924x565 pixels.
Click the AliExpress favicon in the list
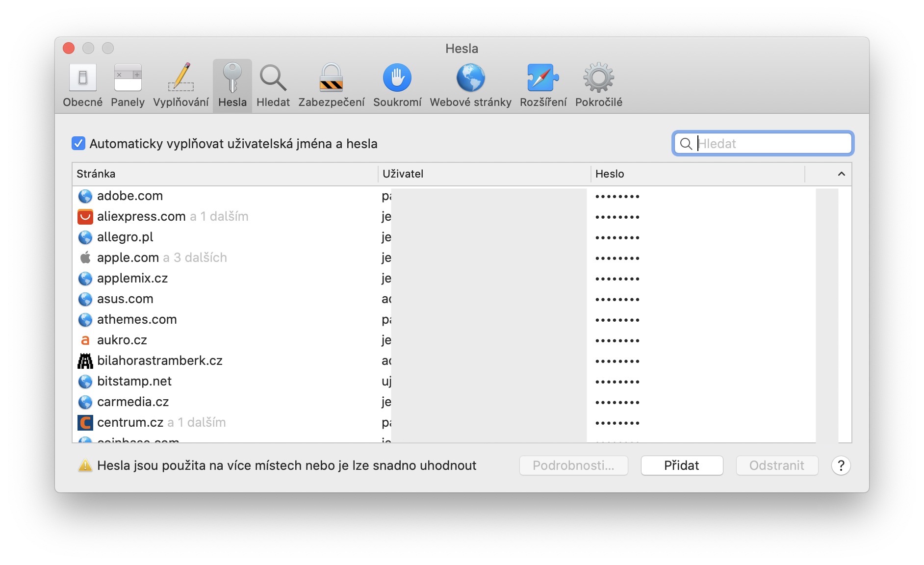[x=85, y=217]
